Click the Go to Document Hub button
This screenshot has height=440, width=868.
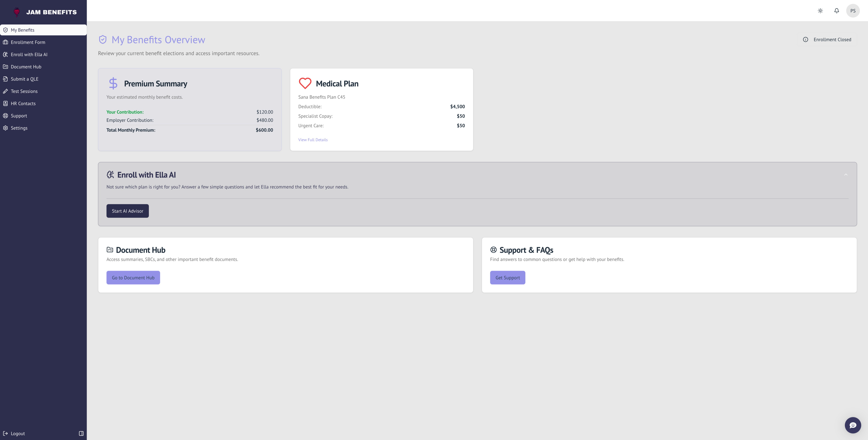(133, 278)
